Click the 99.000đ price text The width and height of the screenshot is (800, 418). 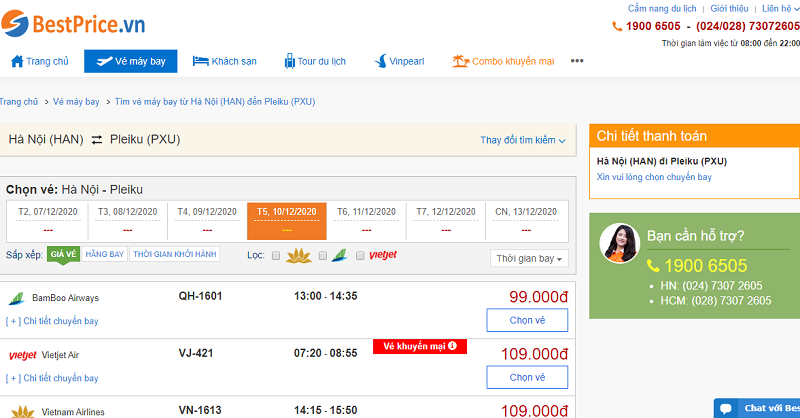(x=539, y=297)
